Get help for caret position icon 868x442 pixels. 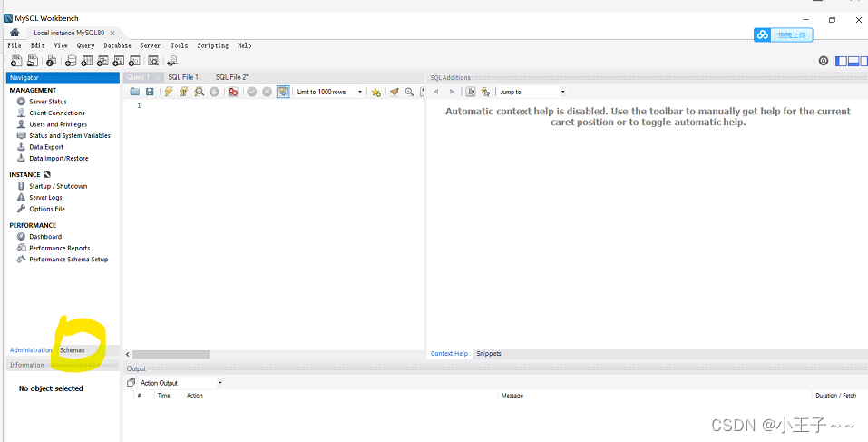click(485, 92)
